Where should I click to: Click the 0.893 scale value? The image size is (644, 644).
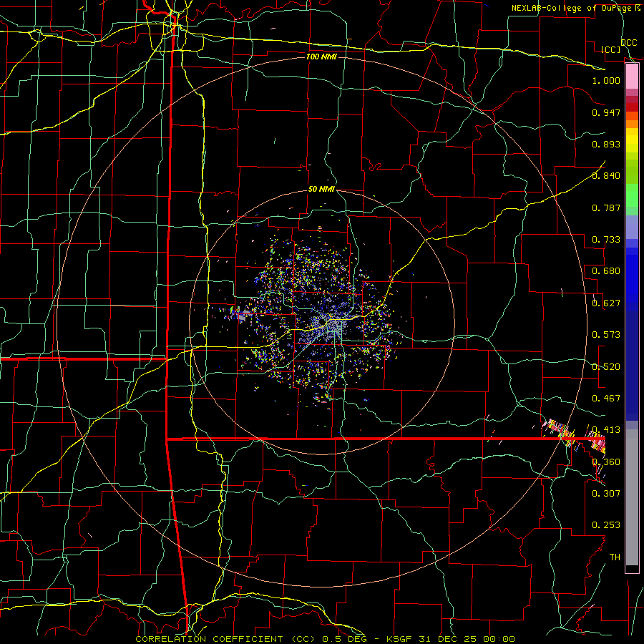tap(606, 144)
